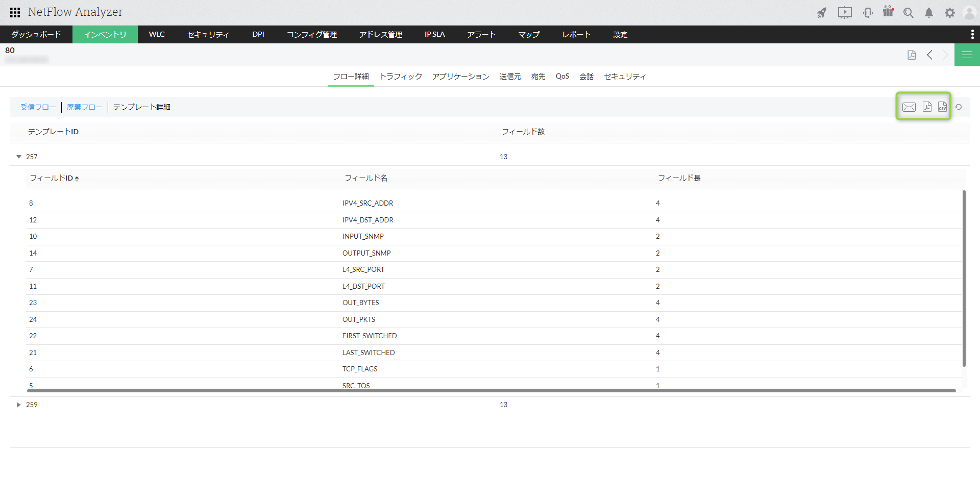The image size is (980, 478).
Task: Select the テンプレート詳細 view
Action: click(142, 107)
